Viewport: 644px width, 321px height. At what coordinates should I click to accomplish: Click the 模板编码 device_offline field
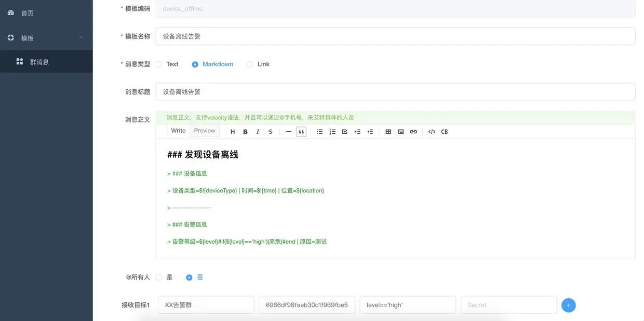pos(396,9)
